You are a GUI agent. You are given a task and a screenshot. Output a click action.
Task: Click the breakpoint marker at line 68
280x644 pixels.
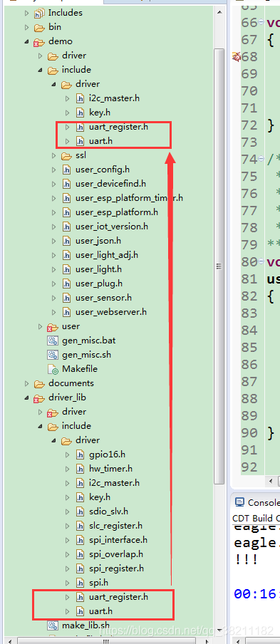(236, 57)
